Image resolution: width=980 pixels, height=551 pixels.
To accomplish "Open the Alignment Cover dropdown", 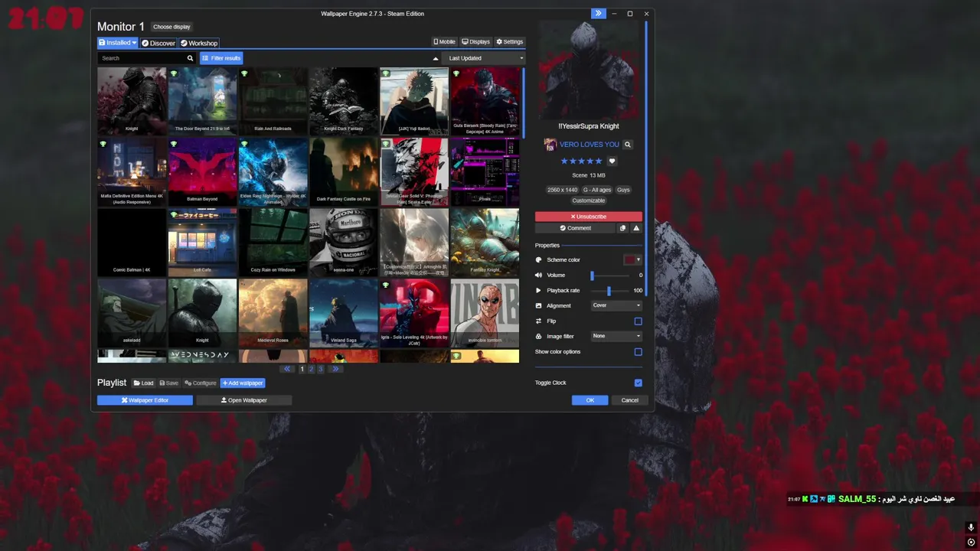I will tap(616, 305).
